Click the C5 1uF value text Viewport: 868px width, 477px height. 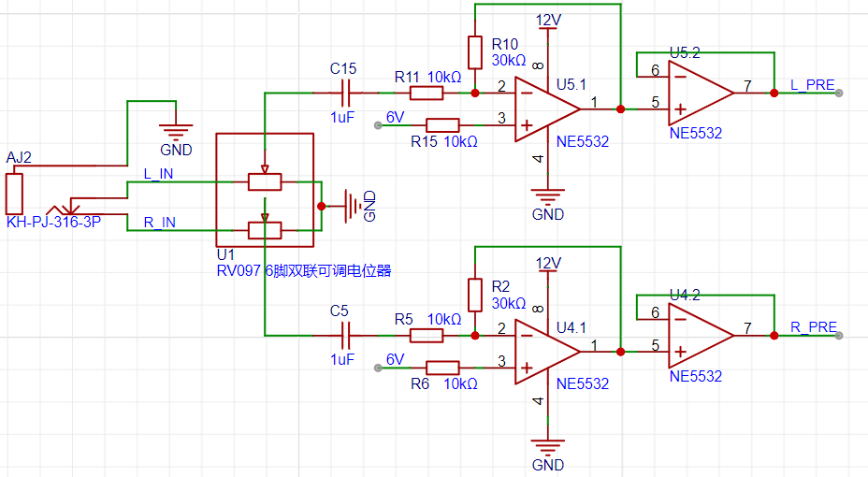tap(342, 360)
